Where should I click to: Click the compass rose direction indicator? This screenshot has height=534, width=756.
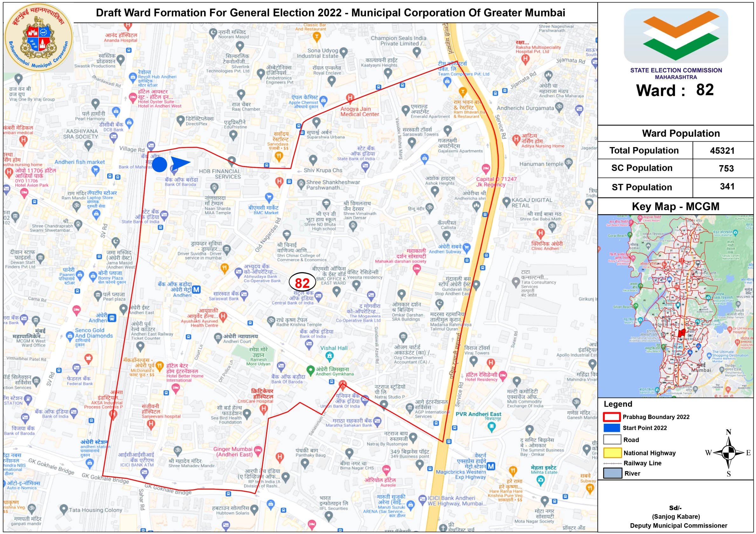pos(728,453)
